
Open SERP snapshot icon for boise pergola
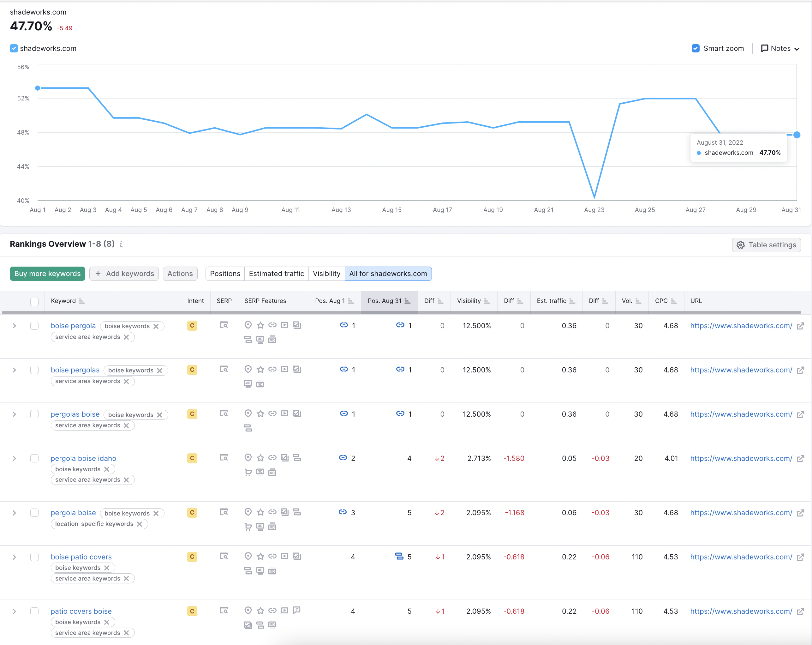(x=224, y=325)
